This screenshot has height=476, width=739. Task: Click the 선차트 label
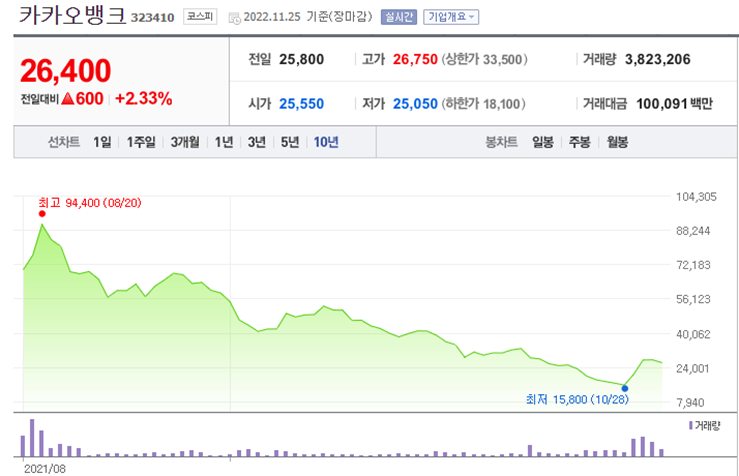[x=64, y=142]
